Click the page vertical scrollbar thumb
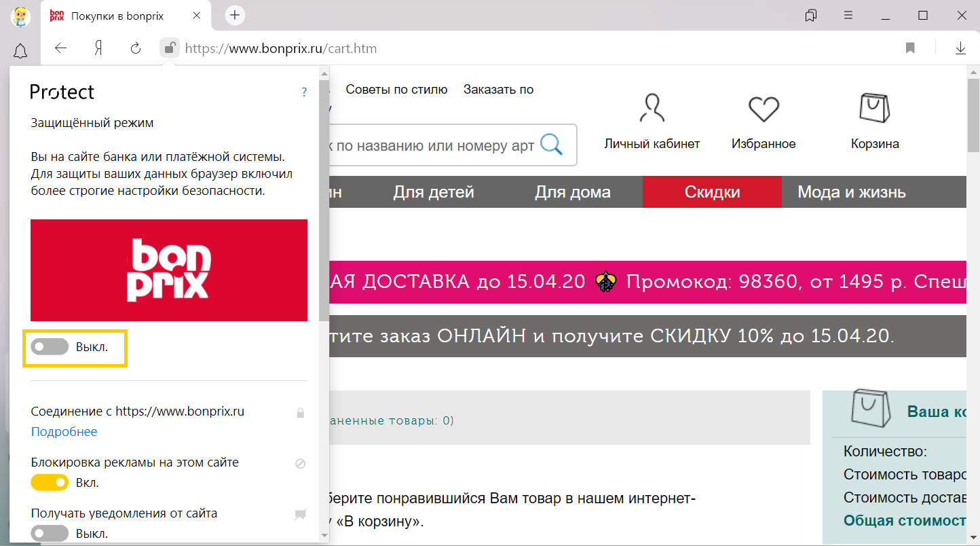This screenshot has width=980, height=546. click(x=973, y=117)
